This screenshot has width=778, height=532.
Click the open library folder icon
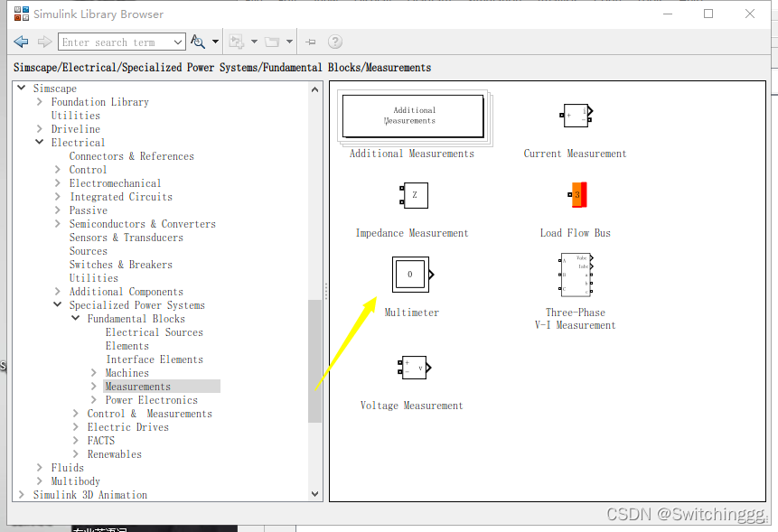272,42
